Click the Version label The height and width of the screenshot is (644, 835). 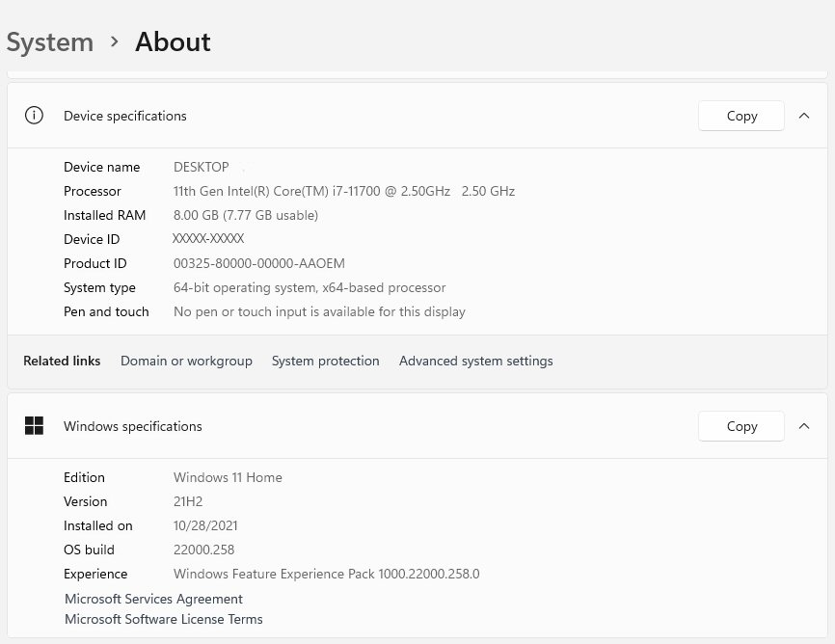pyautogui.click(x=85, y=501)
